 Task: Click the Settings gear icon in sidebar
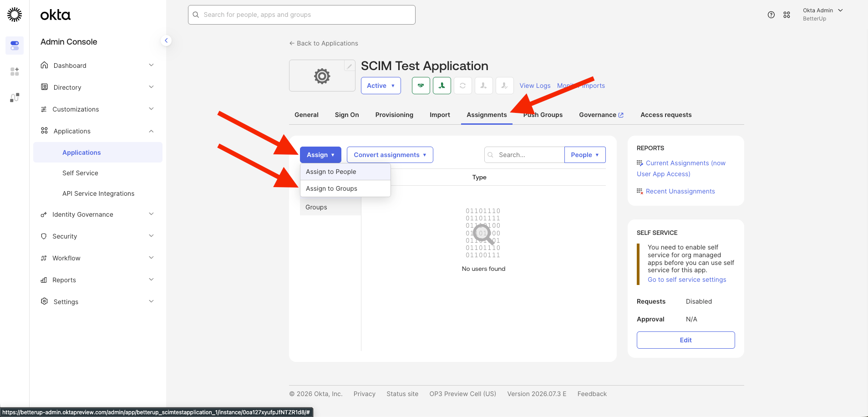click(x=44, y=301)
